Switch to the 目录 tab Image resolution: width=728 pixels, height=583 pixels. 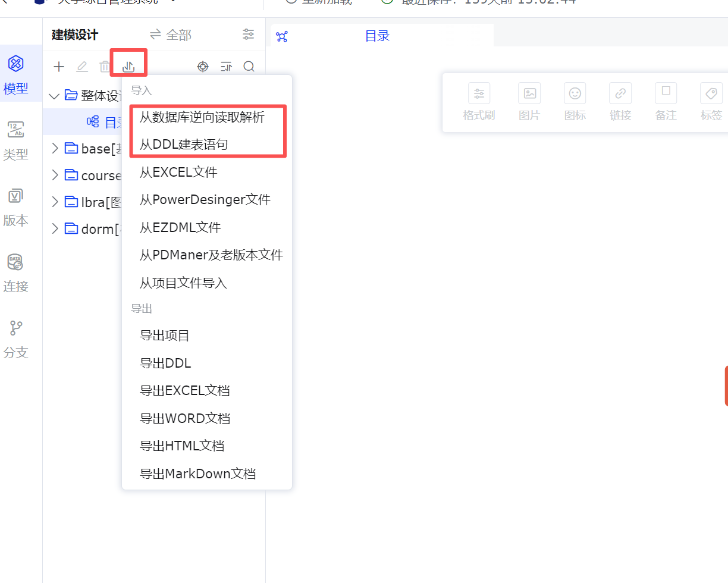tap(376, 36)
